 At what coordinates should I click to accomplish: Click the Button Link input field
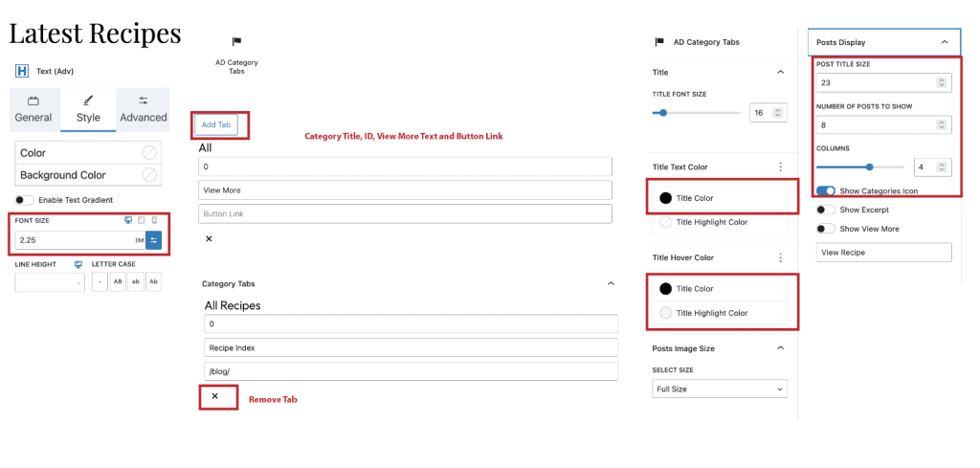coord(405,213)
